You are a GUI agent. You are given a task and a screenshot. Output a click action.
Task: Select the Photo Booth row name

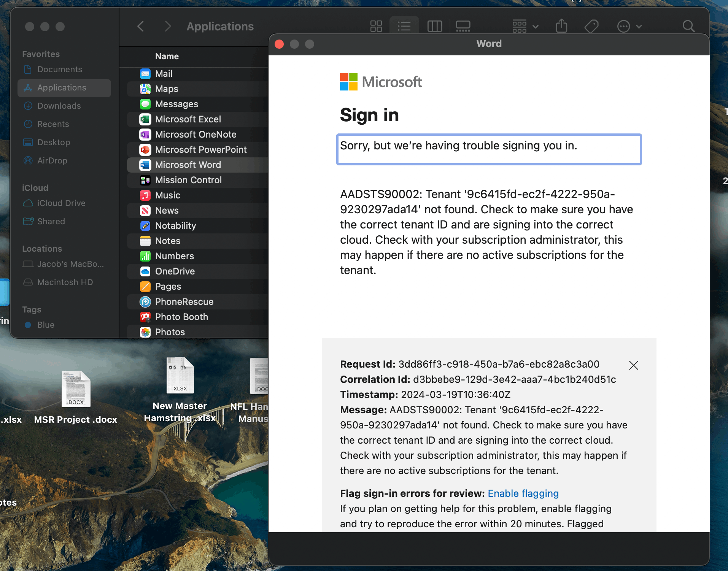point(181,317)
